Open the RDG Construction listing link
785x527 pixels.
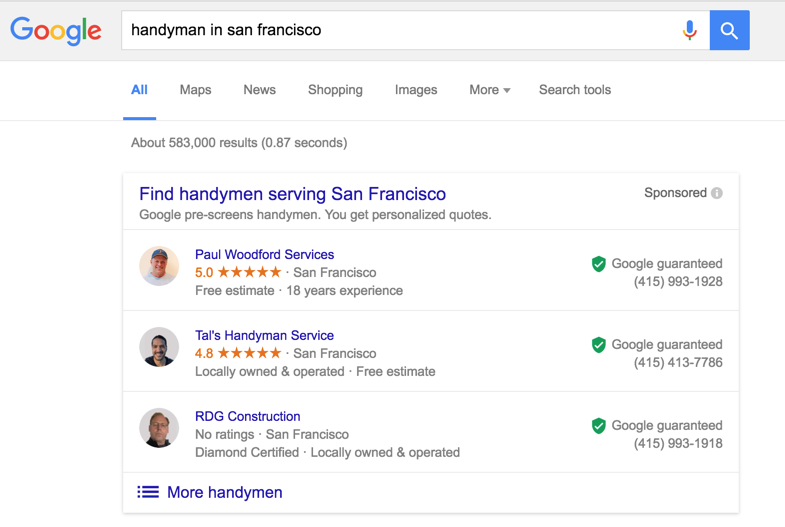tap(247, 417)
